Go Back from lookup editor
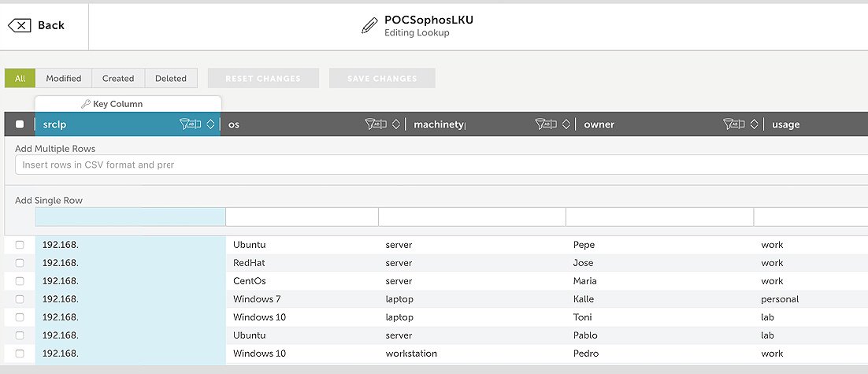The image size is (868, 374). 36,25
